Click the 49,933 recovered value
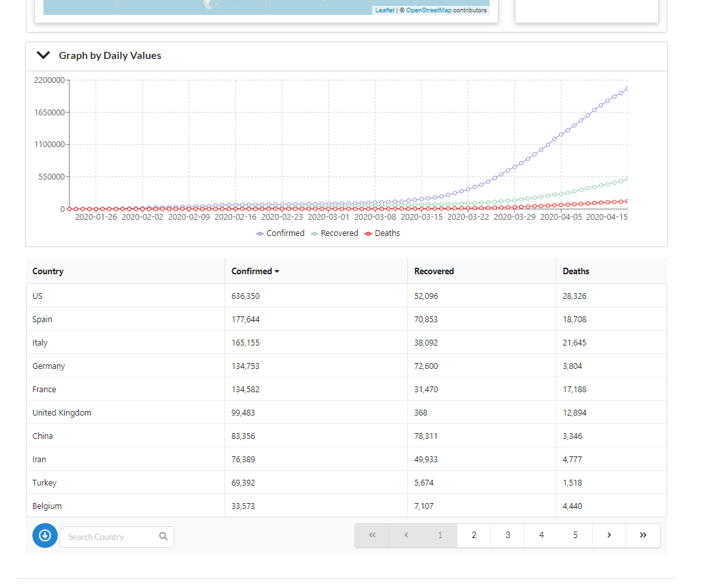 coord(426,460)
